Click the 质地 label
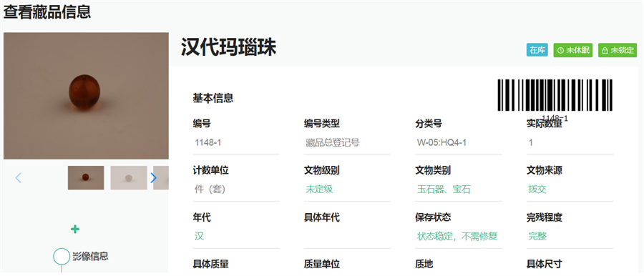Viewport: 644px width, 276px height. pos(424,264)
